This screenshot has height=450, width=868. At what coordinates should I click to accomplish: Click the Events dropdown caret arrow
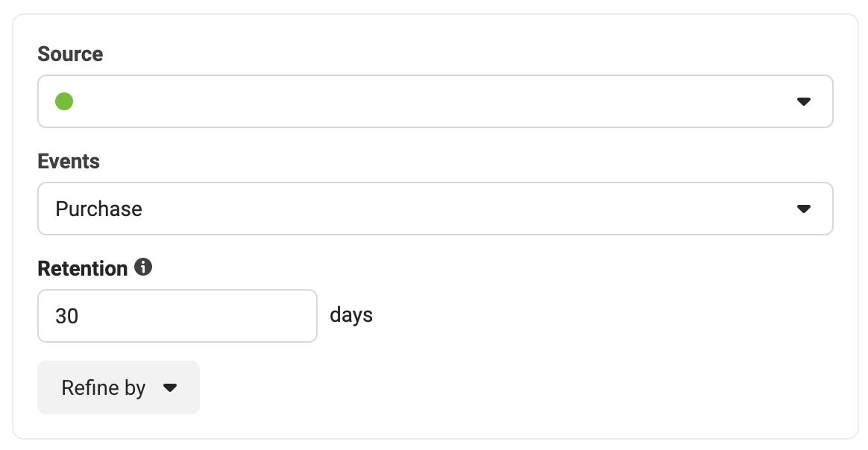pos(803,209)
